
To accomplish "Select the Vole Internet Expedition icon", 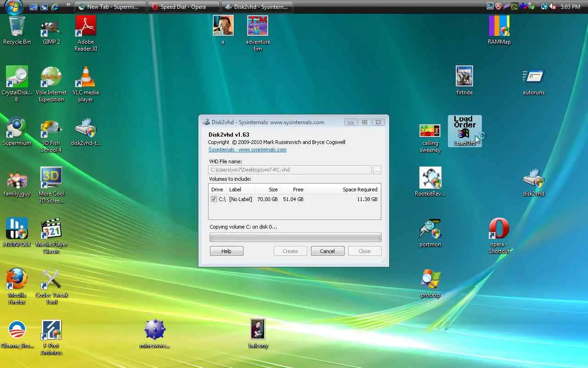I will pos(51,84).
